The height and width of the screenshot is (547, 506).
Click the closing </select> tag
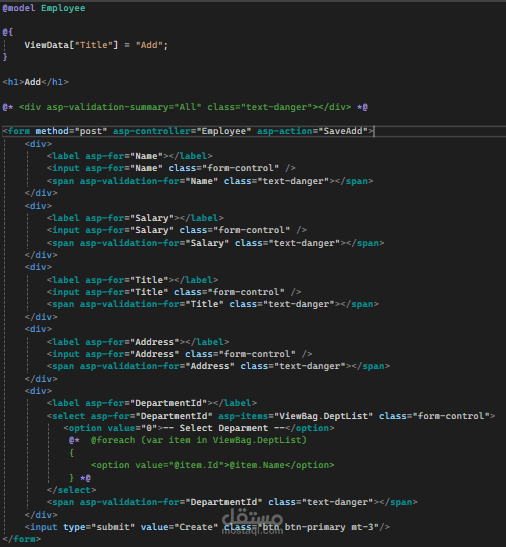(x=72, y=490)
